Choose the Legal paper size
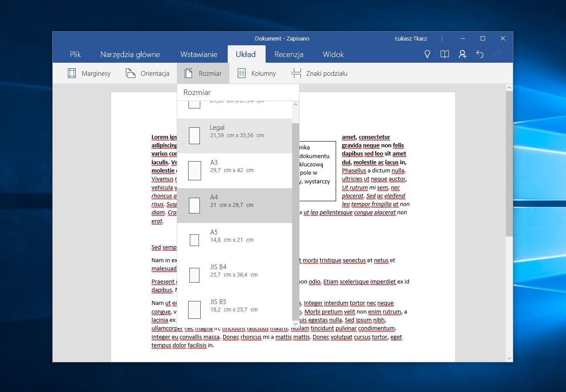 (234, 135)
